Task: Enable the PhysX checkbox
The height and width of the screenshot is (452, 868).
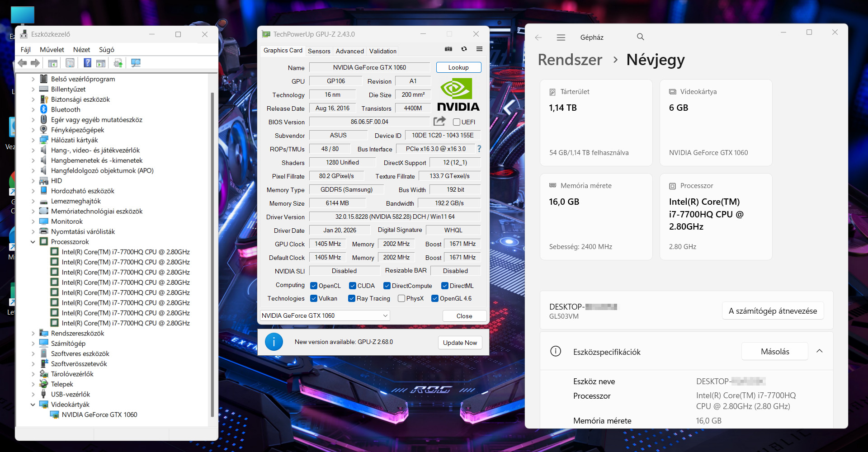Action: [x=401, y=298]
